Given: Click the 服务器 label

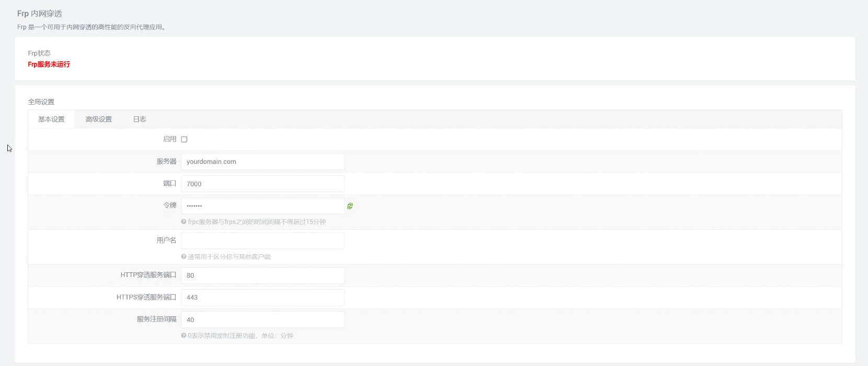Looking at the screenshot, I should [x=166, y=162].
